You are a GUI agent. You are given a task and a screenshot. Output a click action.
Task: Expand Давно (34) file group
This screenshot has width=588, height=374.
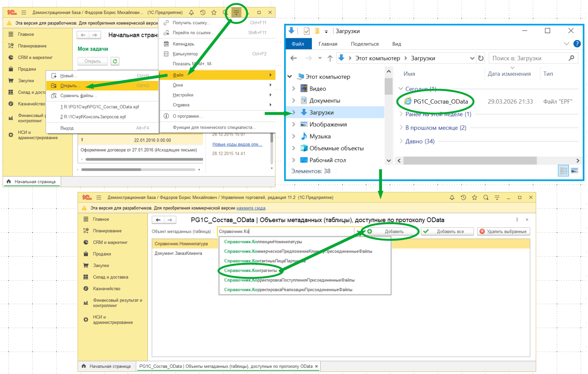(x=401, y=141)
